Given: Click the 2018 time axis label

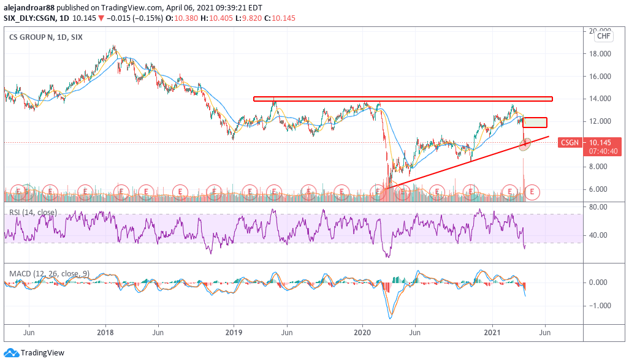Looking at the screenshot, I should pos(105,332).
